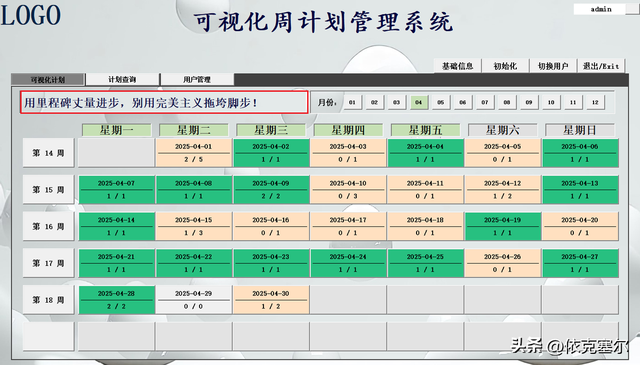Open the 2025-04-05 day cell
This screenshot has width=640, height=365.
[x=502, y=153]
